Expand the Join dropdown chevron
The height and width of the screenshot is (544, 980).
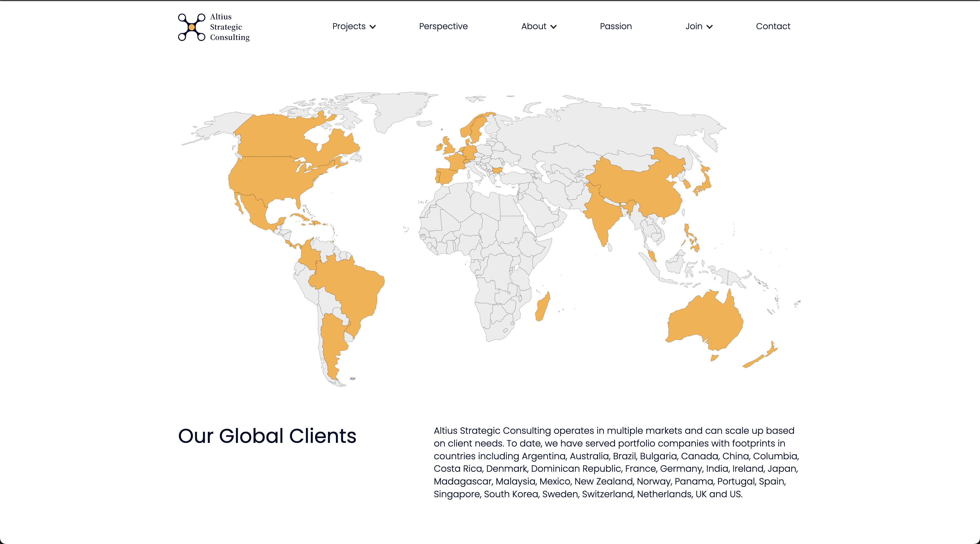pyautogui.click(x=709, y=27)
